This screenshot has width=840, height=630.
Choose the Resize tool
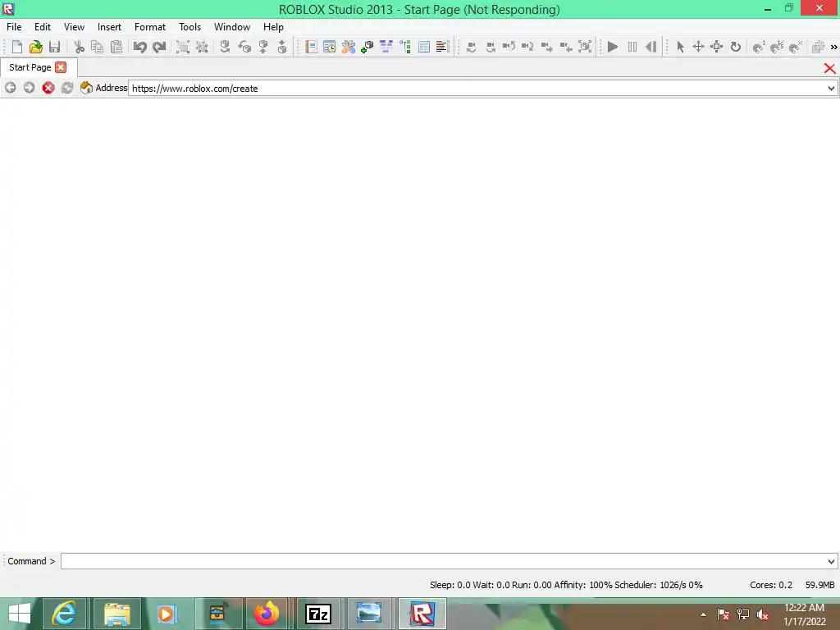tap(717, 47)
